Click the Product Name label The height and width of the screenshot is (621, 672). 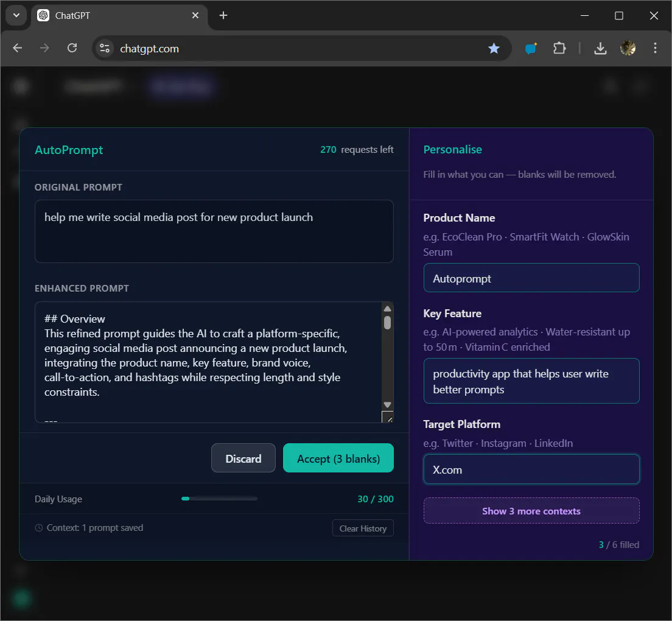[x=459, y=218]
